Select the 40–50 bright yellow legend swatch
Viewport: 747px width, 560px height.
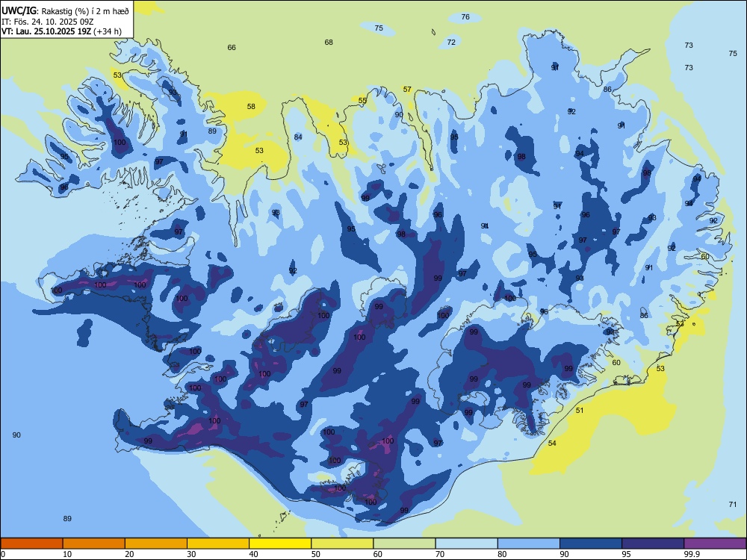280,544
